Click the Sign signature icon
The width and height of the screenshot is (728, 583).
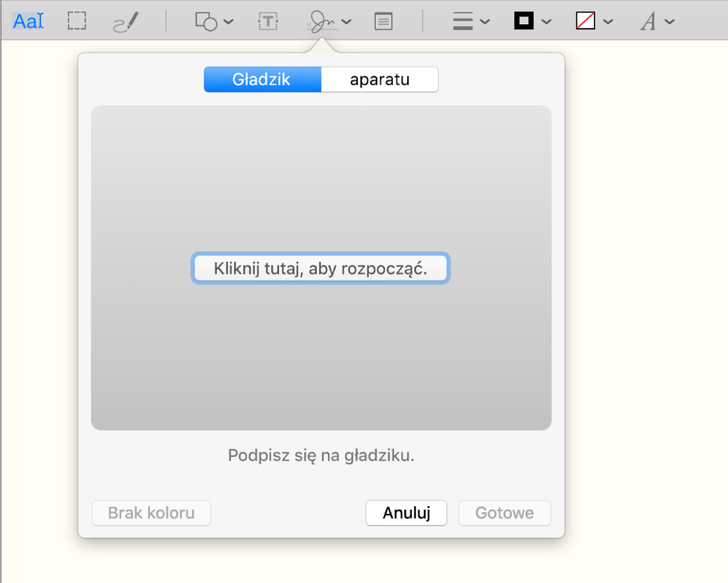click(x=322, y=21)
